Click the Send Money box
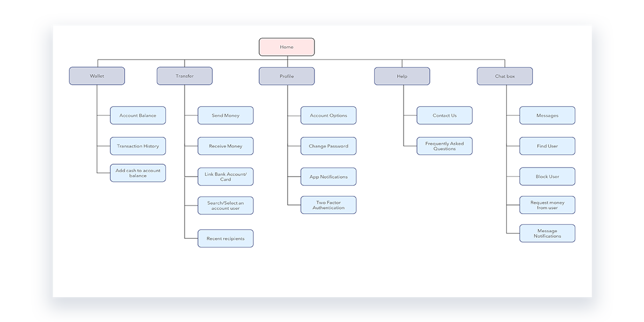The height and width of the screenshot is (322, 644). (225, 115)
